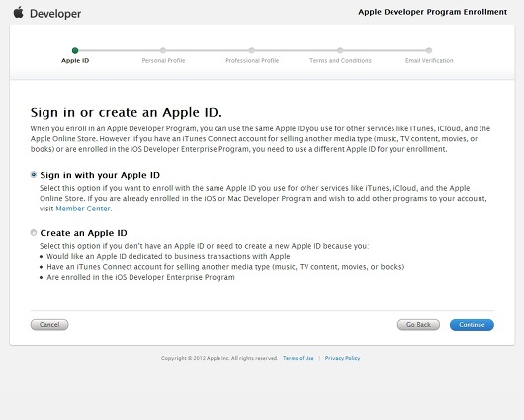Click the Apple ID step marker
The height and width of the screenshot is (420, 524).
75,50
